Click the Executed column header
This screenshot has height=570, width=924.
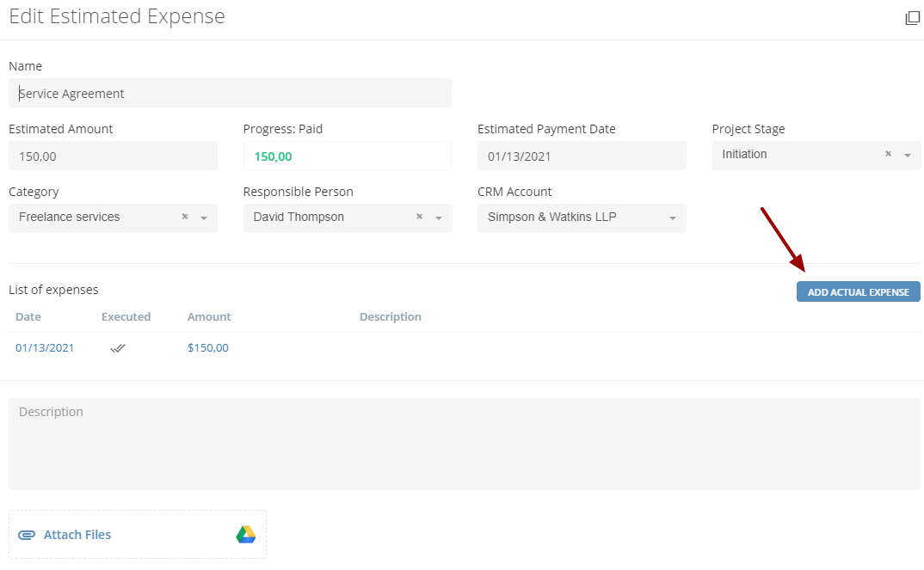(x=126, y=316)
